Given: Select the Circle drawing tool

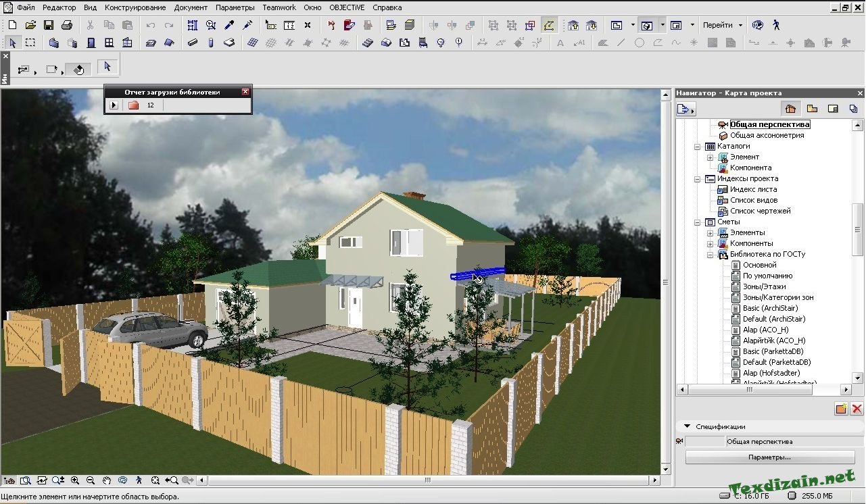Looking at the screenshot, I should click(x=640, y=43).
